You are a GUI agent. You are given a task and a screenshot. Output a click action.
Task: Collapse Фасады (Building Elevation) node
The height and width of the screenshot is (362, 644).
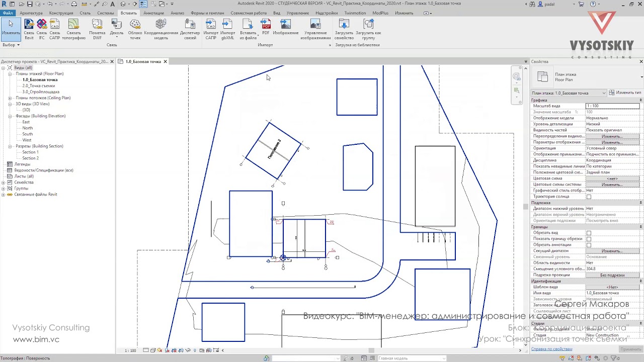pyautogui.click(x=10, y=116)
